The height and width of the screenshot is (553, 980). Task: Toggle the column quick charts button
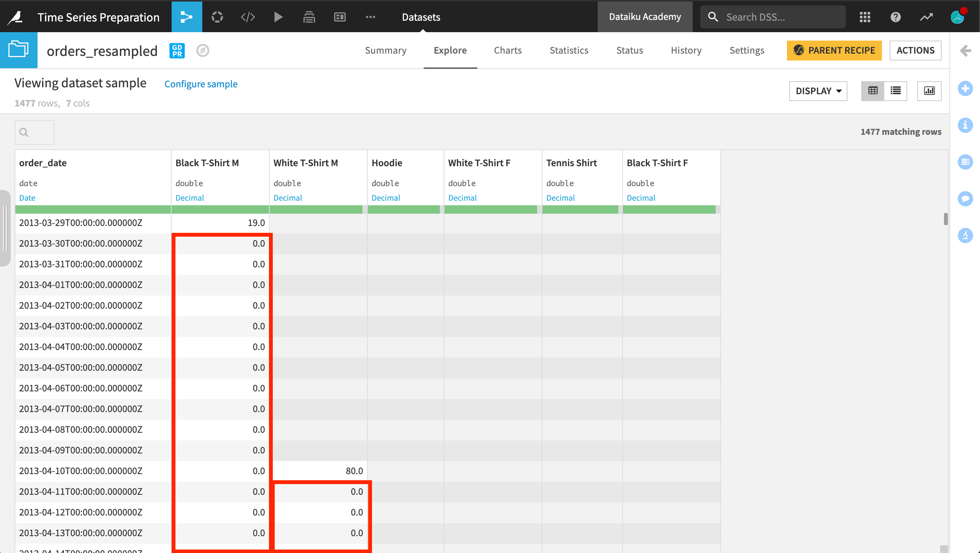tap(929, 91)
